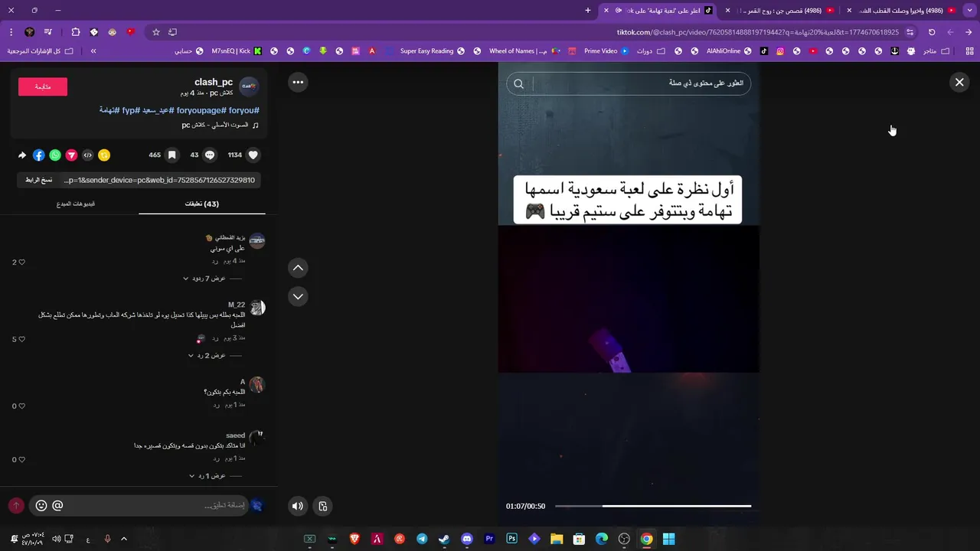Close the TikTok video viewer with the X

pos(959,82)
